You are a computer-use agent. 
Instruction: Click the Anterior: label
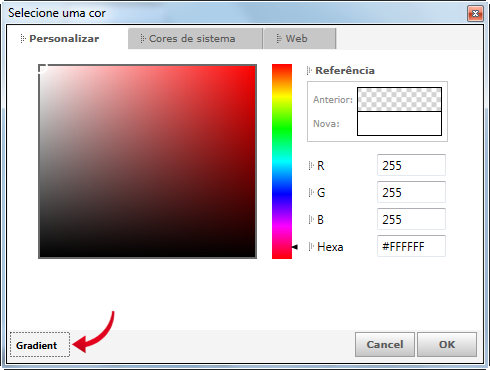[333, 100]
